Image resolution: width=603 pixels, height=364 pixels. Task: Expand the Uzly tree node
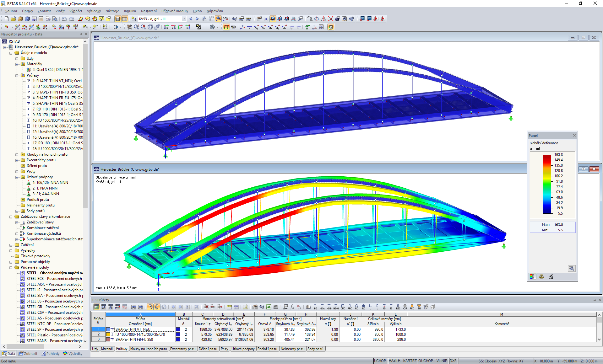coord(18,58)
